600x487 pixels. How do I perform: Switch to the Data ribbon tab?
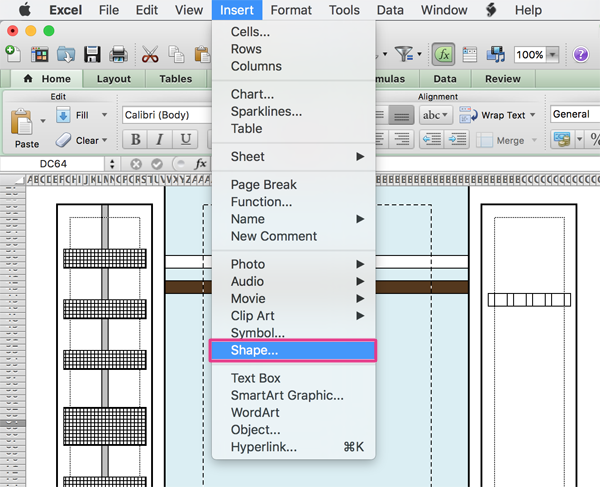point(445,79)
